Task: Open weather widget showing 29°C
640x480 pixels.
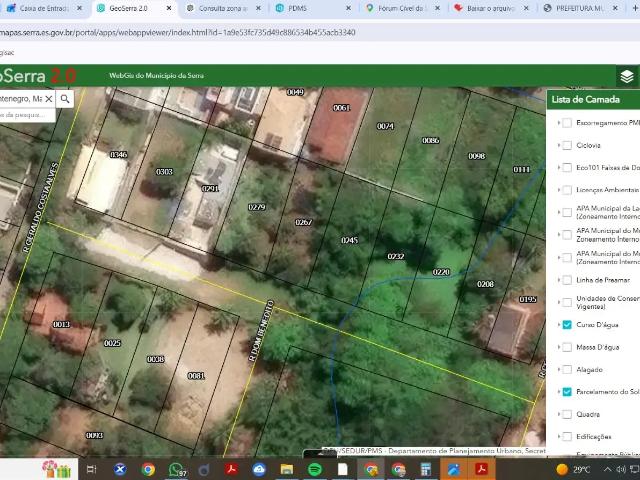Action: pyautogui.click(x=573, y=469)
